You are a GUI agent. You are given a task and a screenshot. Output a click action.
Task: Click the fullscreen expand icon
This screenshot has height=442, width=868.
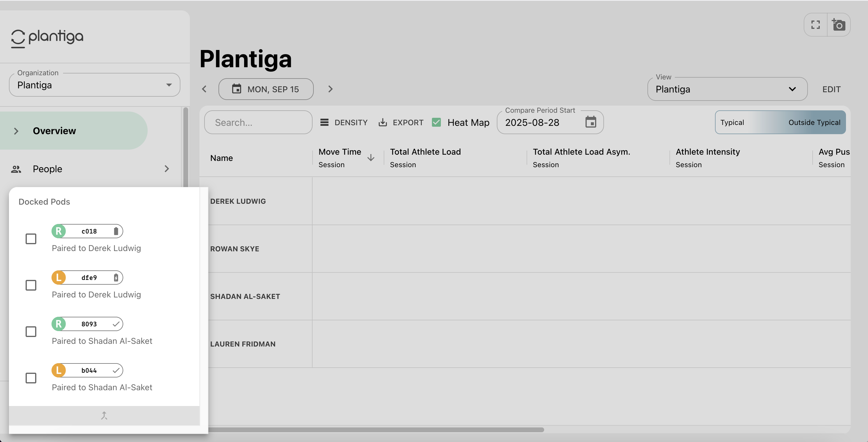click(x=815, y=25)
